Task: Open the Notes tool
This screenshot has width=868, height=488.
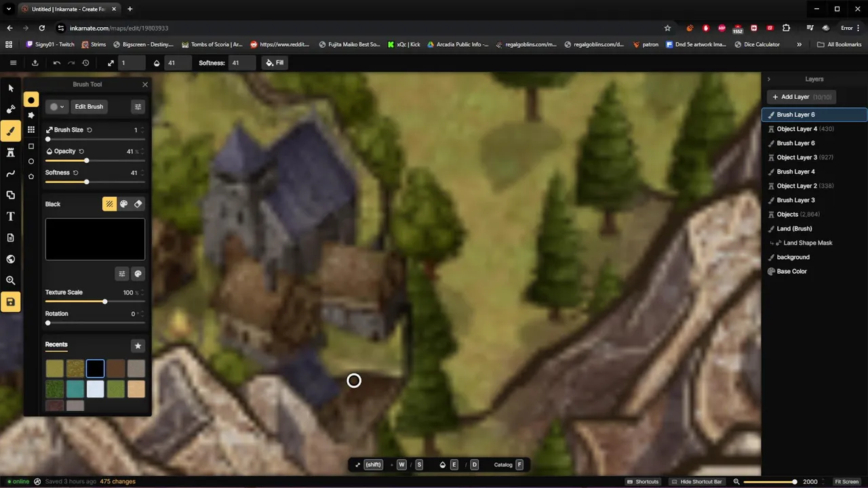Action: pos(11,238)
